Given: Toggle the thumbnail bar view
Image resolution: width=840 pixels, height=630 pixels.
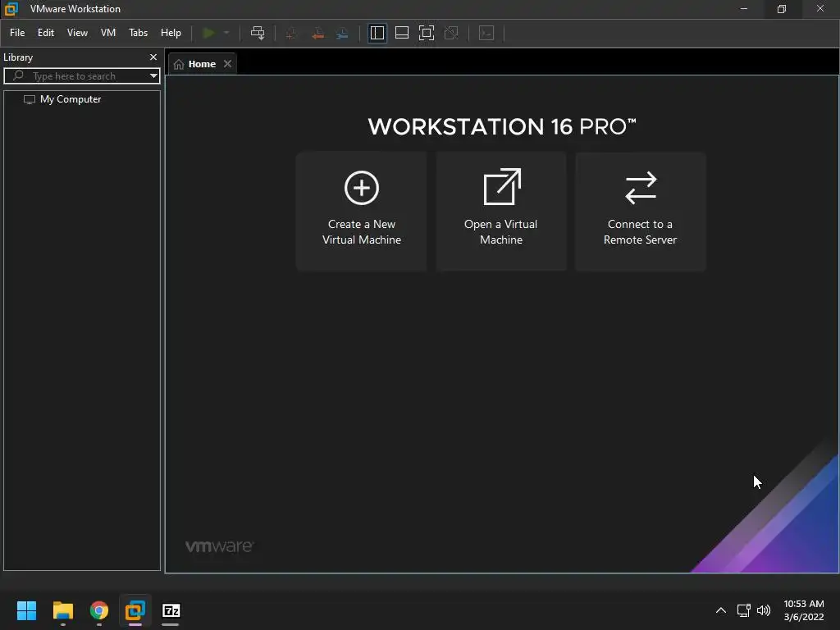Looking at the screenshot, I should pyautogui.click(x=402, y=33).
